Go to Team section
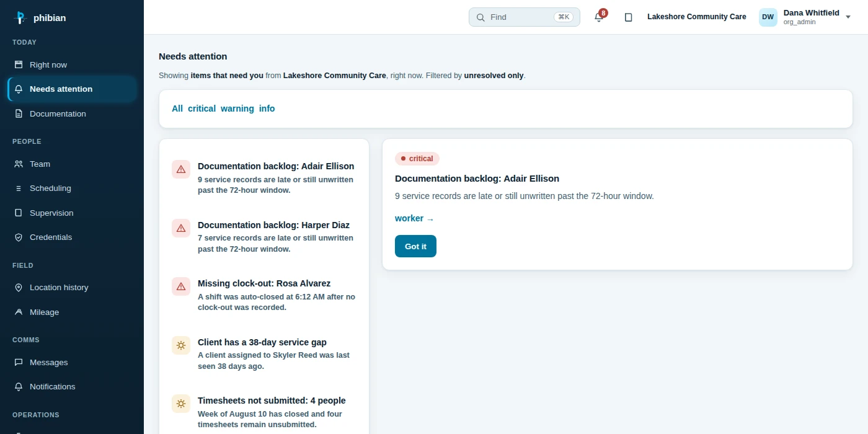 (x=72, y=164)
